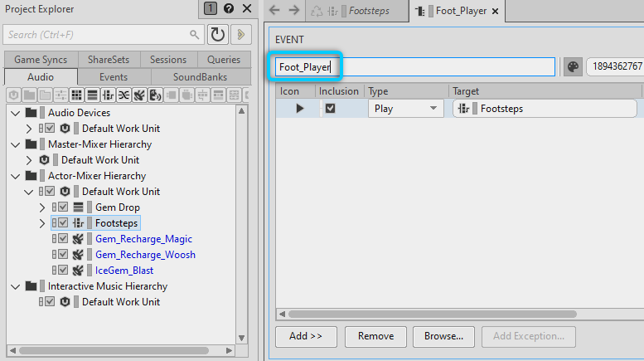
Task: Open the Project Explorer help icon
Action: click(229, 9)
